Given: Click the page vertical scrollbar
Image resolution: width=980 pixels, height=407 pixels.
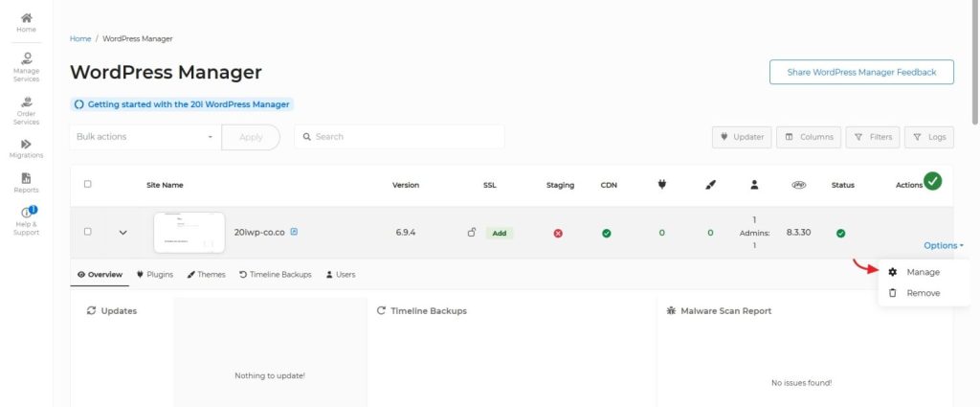Looking at the screenshot, I should pos(975,62).
